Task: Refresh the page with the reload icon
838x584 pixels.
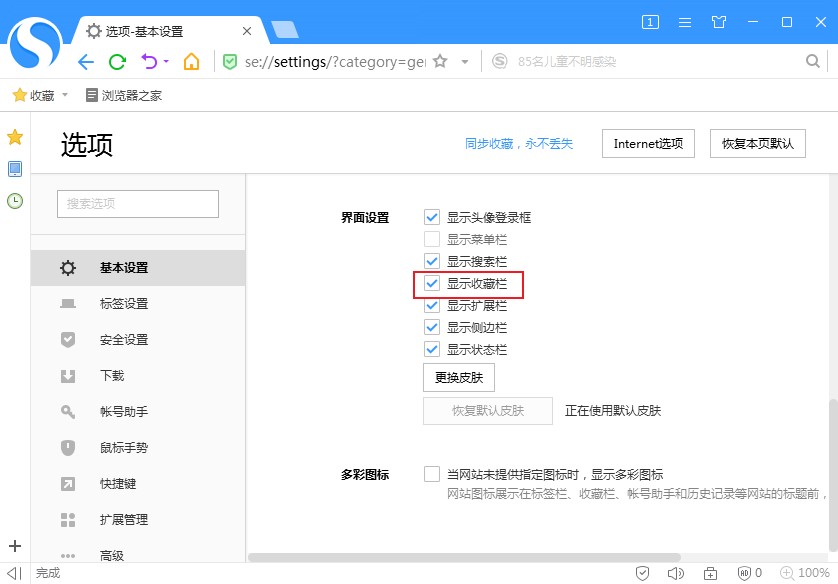Action: (x=117, y=60)
